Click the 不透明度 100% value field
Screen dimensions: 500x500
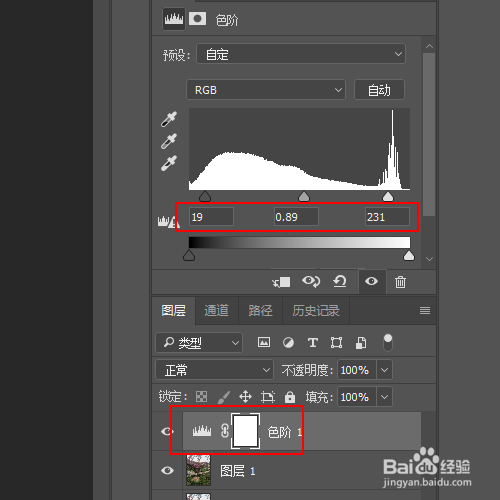pyautogui.click(x=357, y=370)
